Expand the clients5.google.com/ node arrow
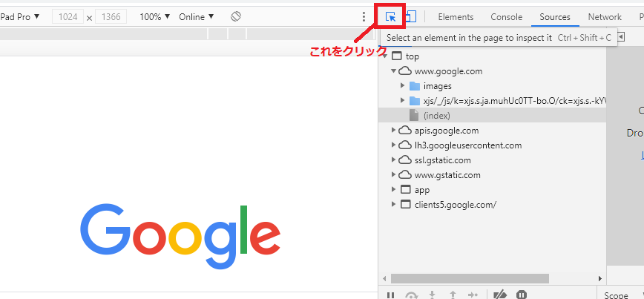 click(x=393, y=204)
